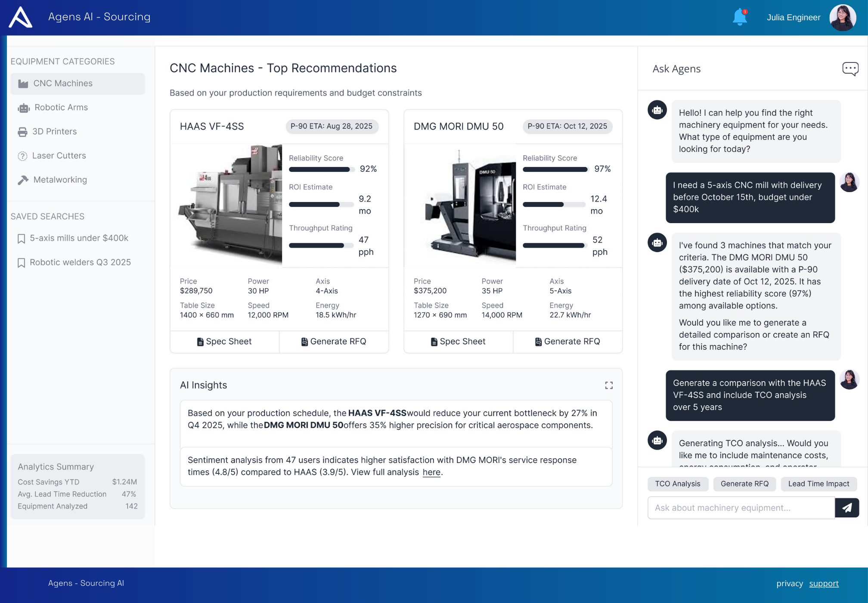Open the notifications bell

[740, 17]
